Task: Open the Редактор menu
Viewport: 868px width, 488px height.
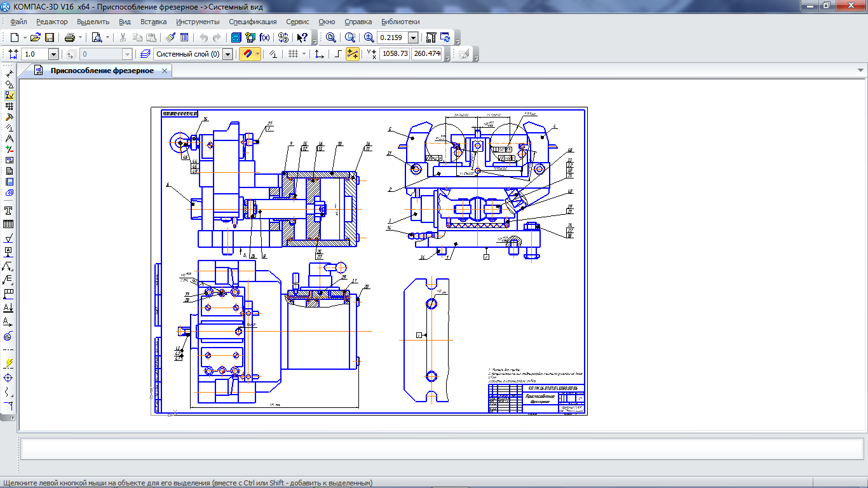Action: click(52, 22)
